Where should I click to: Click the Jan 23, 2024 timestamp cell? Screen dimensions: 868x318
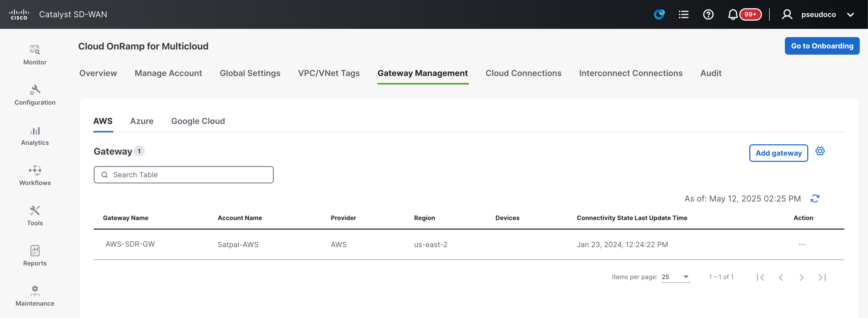click(622, 245)
